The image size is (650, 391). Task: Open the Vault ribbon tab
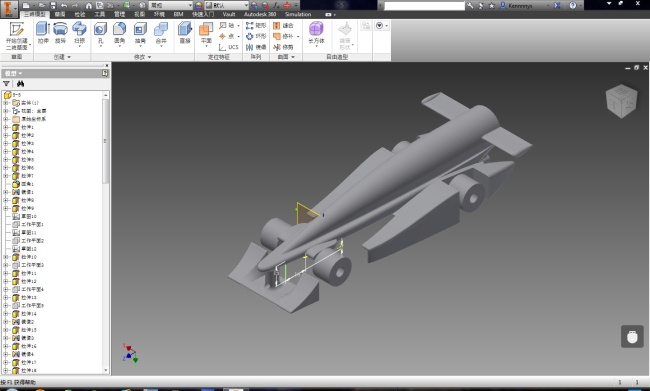coord(229,14)
